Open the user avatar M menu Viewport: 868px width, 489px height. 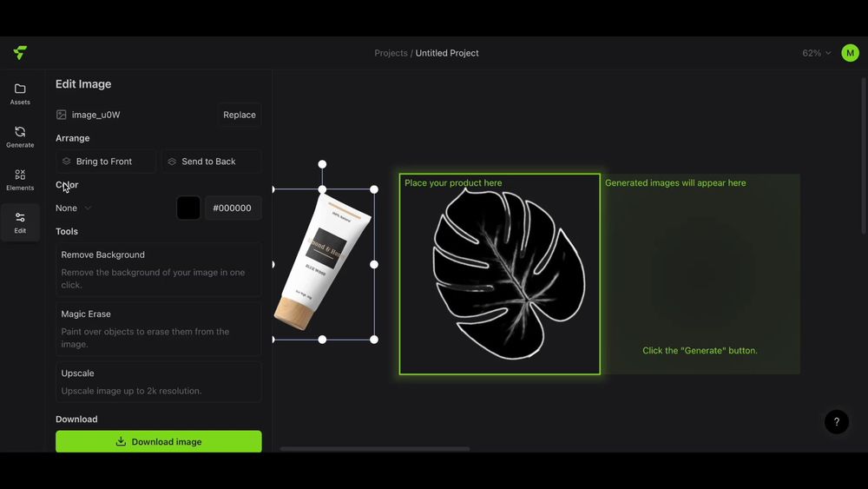pos(850,53)
